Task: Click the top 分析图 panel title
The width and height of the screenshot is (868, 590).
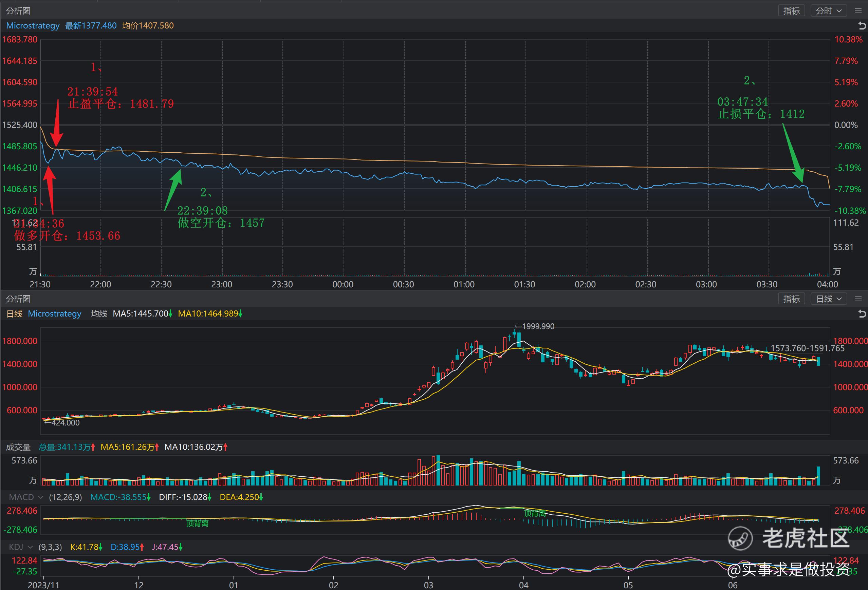Action: [x=18, y=11]
